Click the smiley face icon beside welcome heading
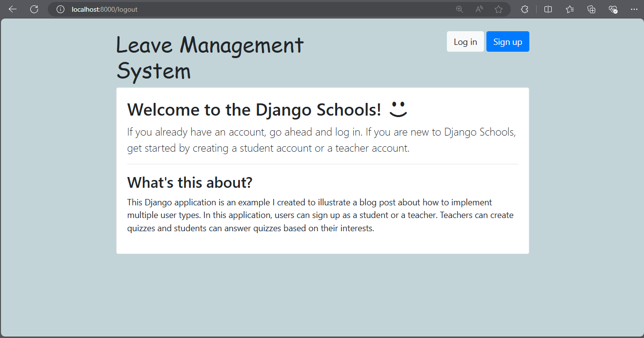Image resolution: width=644 pixels, height=338 pixels. click(x=398, y=109)
